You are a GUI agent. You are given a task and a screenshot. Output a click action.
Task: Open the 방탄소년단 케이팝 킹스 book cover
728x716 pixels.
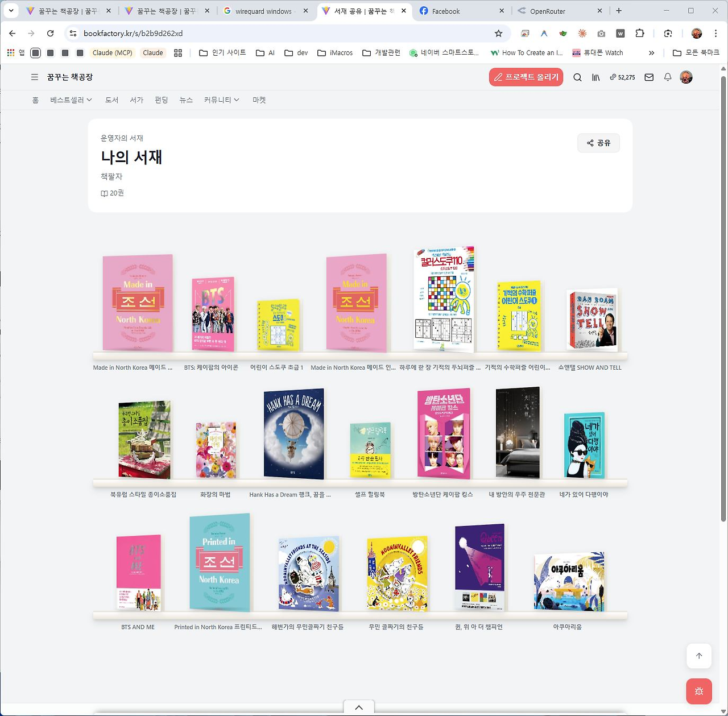[444, 434]
